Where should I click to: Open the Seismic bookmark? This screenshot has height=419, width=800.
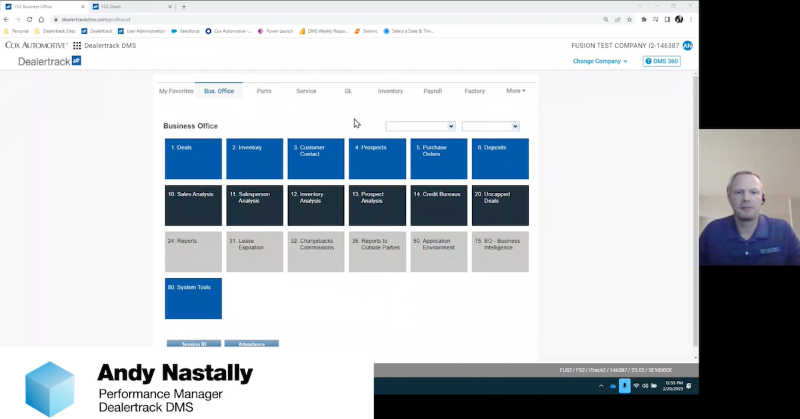(x=366, y=31)
